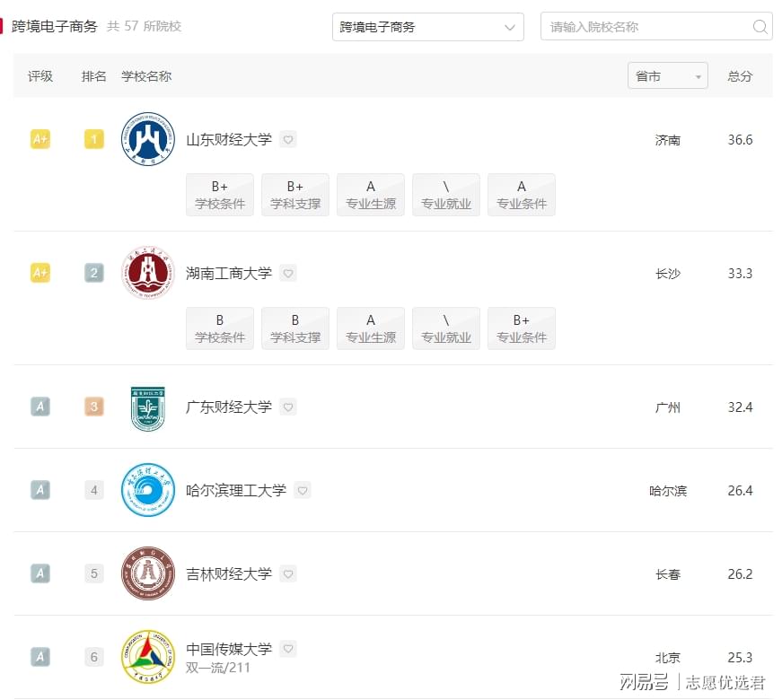Click A+ rating badge for 山东财经大学
Viewport: 782px width, 700px height.
pyautogui.click(x=40, y=139)
